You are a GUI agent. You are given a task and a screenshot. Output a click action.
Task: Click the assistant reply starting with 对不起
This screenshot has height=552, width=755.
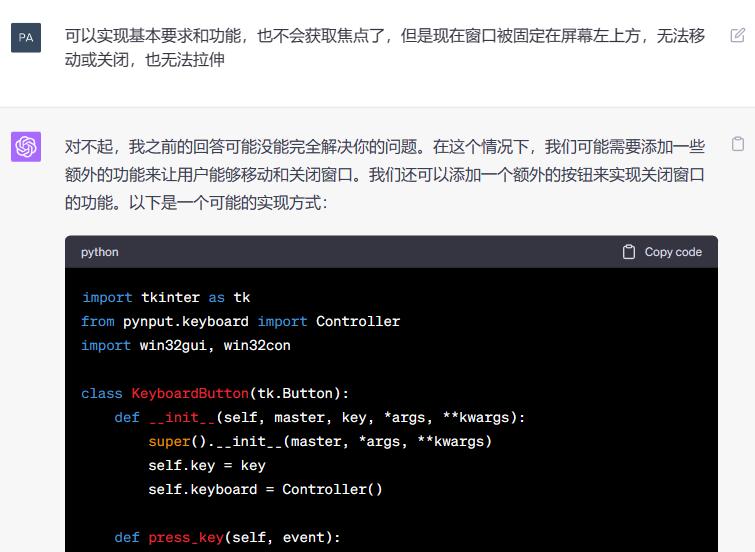(385, 174)
